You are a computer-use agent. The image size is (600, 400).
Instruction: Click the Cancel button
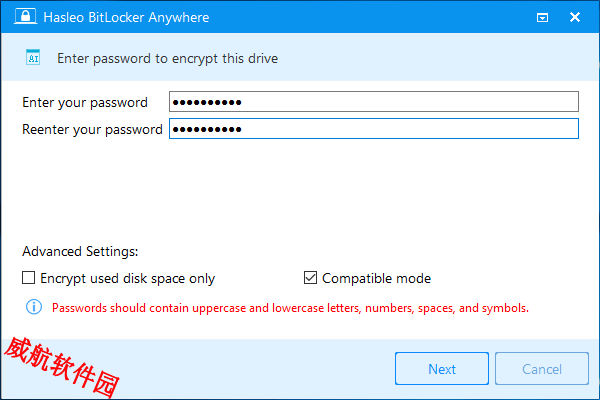[542, 369]
